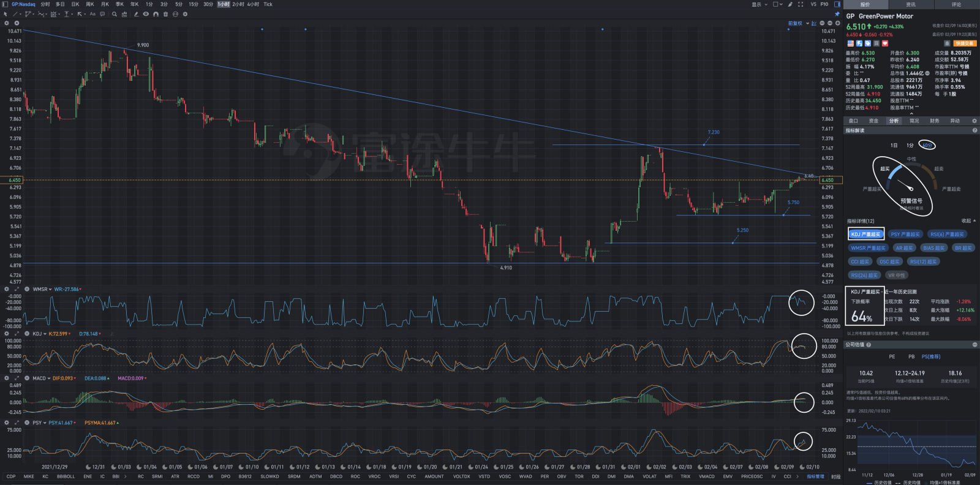Zoom in the chart with plus icon
The width and height of the screenshot is (980, 485).
[x=837, y=23]
